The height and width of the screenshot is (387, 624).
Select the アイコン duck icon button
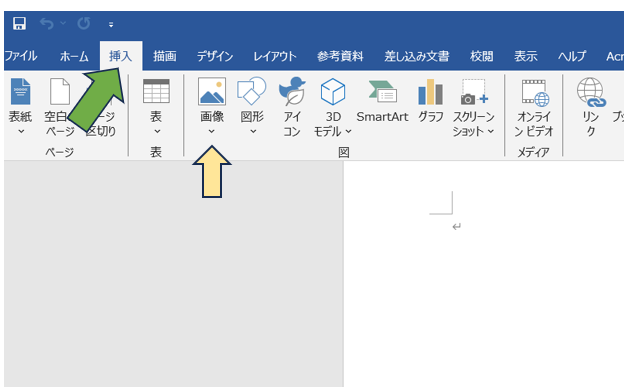point(292,92)
